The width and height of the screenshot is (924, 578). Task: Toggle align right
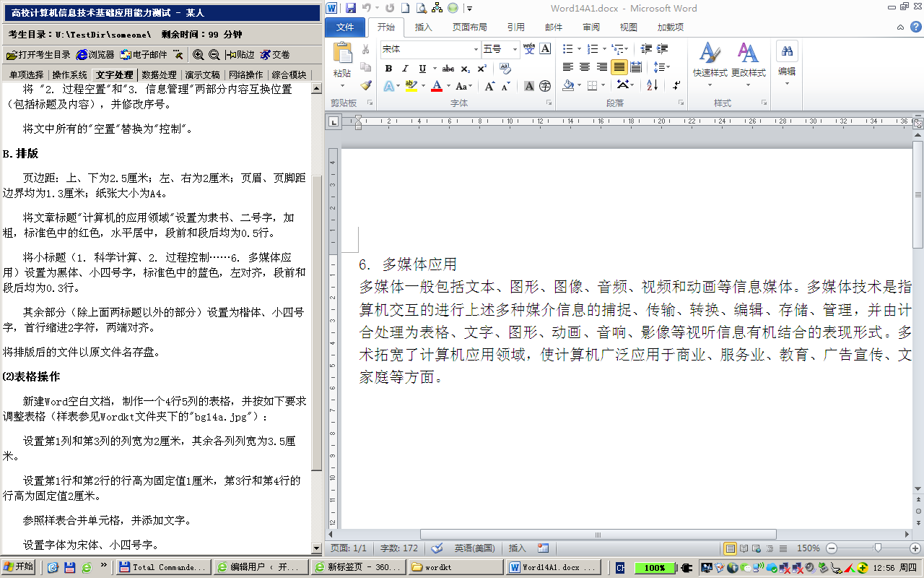[602, 67]
